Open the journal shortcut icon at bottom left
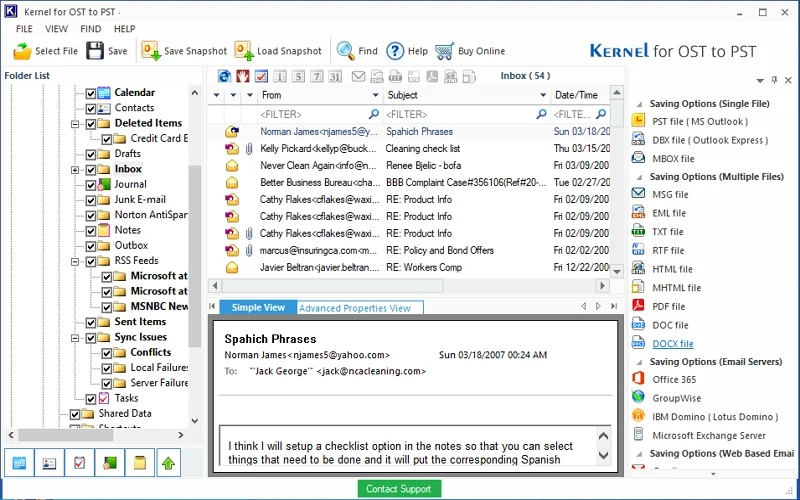800x500 pixels. click(109, 463)
